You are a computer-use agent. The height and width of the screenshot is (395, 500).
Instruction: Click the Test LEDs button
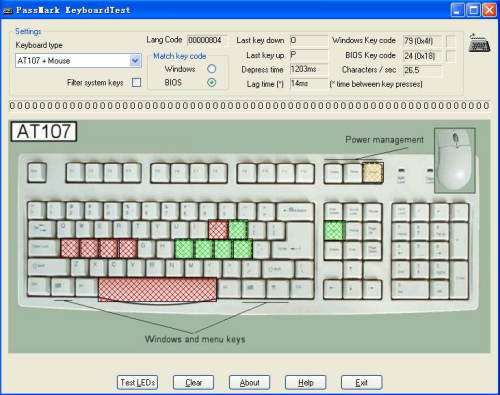pos(137,382)
